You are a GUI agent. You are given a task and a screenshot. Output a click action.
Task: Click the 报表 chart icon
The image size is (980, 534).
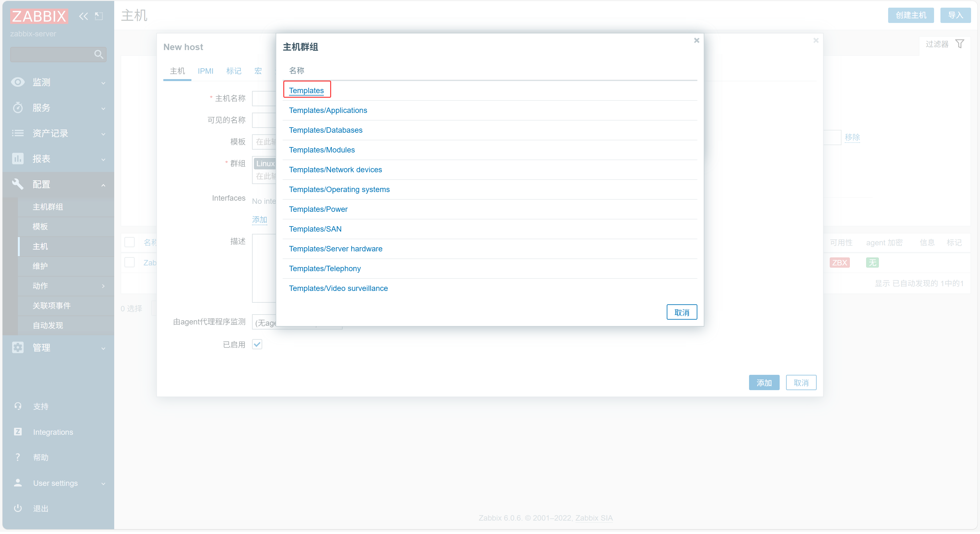(18, 159)
